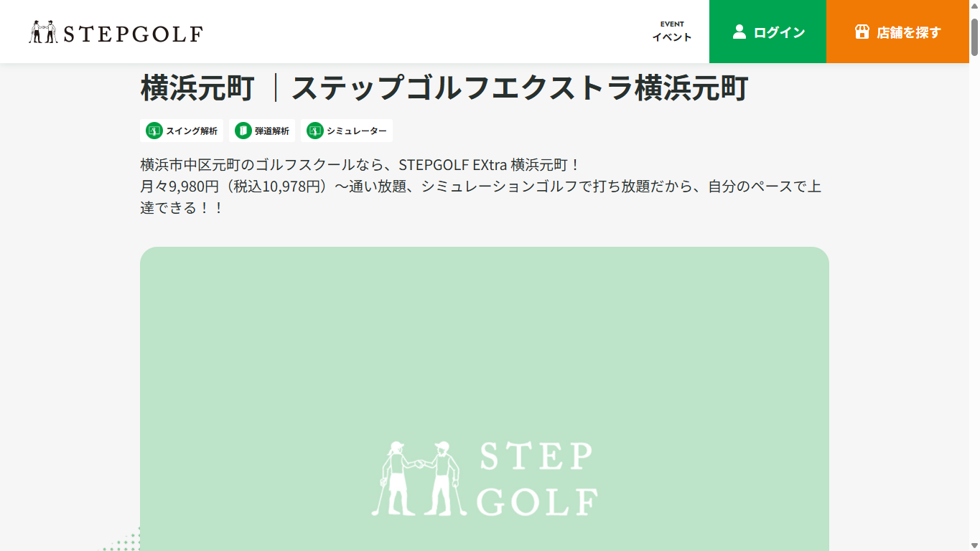Click the scrollbar up arrow
Viewport: 980px width, 551px height.
(x=974, y=6)
